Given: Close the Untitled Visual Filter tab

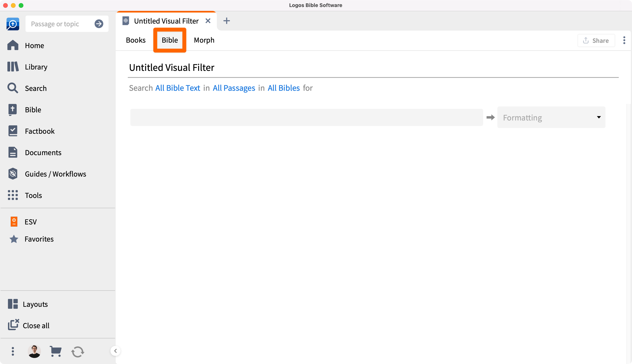Looking at the screenshot, I should (208, 21).
